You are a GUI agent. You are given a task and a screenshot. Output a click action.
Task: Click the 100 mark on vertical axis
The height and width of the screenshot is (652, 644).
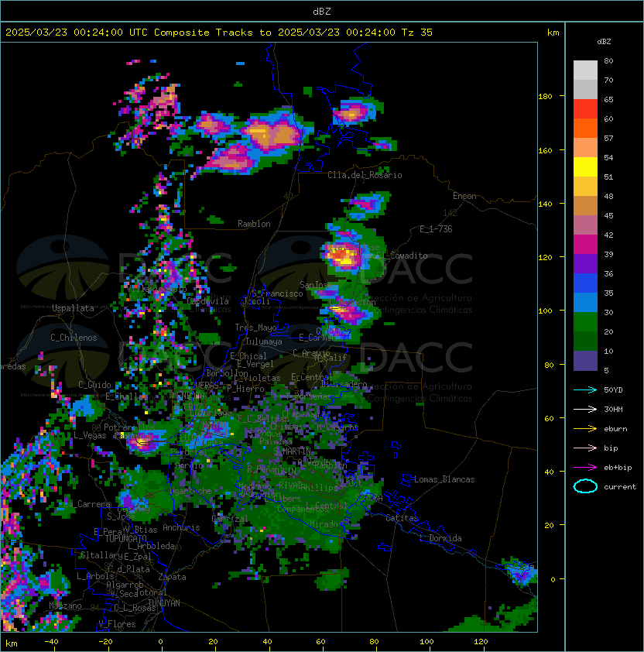pyautogui.click(x=545, y=311)
